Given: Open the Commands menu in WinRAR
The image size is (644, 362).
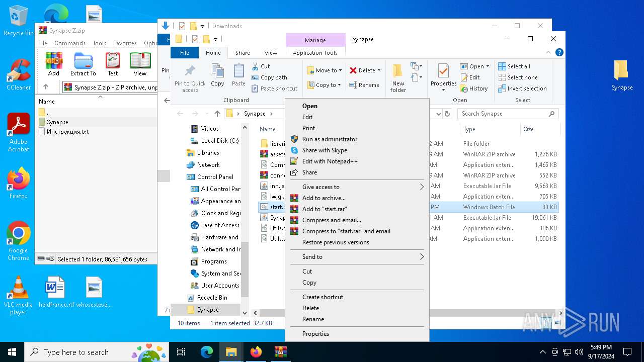Looking at the screenshot, I should 70,43.
